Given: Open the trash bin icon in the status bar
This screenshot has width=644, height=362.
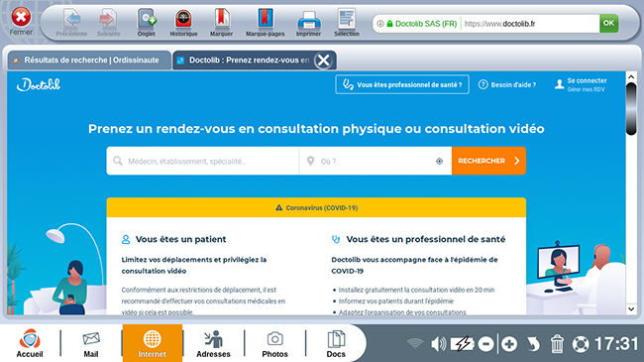Looking at the screenshot, I should pos(557,343).
